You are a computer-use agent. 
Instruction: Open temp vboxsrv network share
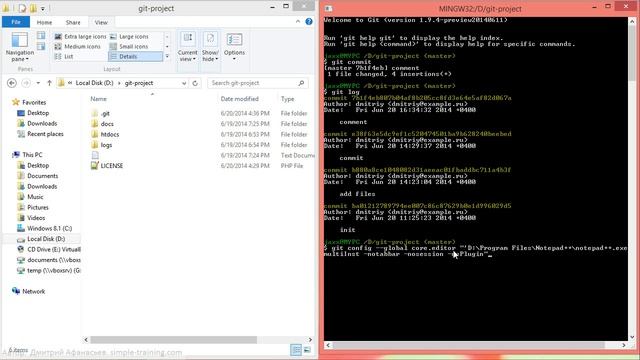53,271
